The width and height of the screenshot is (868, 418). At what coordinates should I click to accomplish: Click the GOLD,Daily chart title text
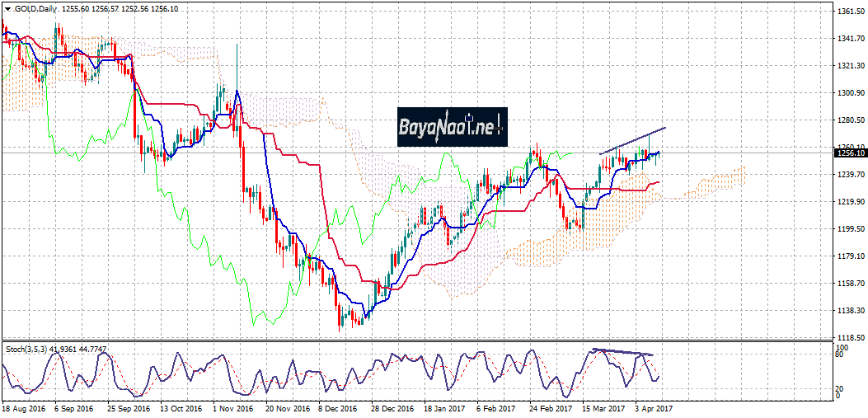36,6
